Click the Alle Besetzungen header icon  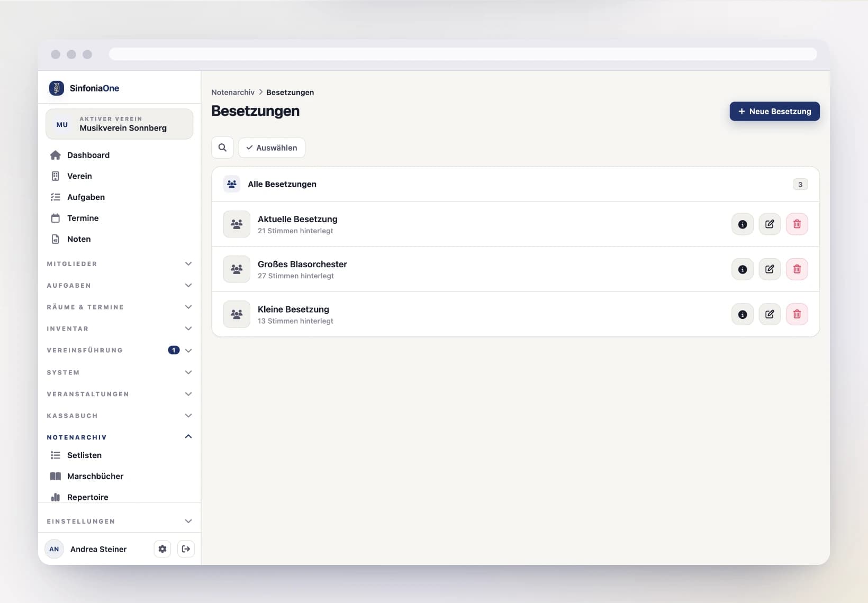click(232, 184)
